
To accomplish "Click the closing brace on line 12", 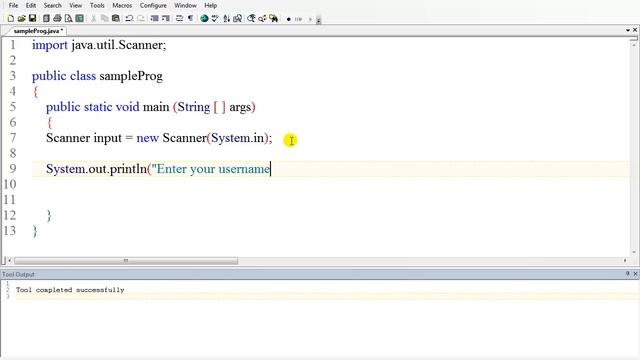I will 49,216.
